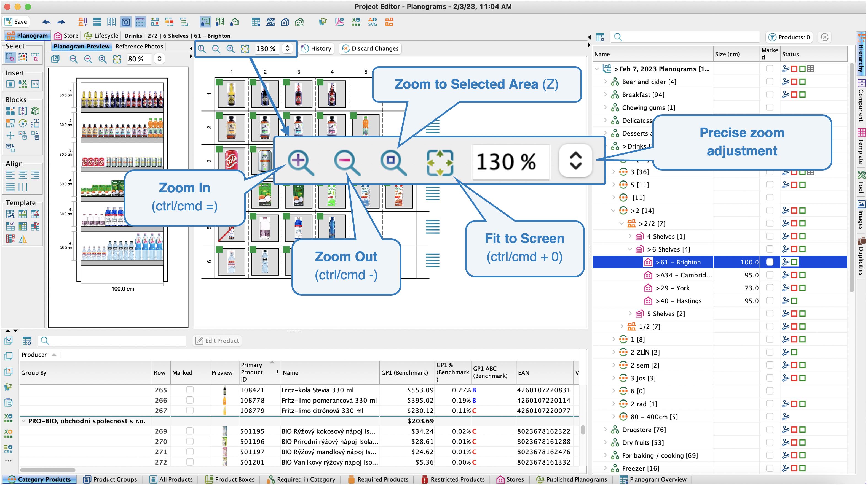The height and width of the screenshot is (486, 868).
Task: Collapse the Feb 7, 2023 Planograms root
Action: [597, 69]
